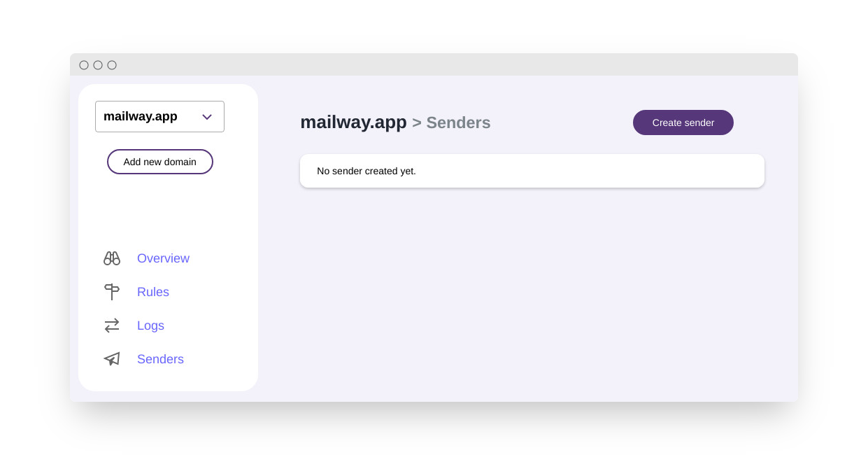The width and height of the screenshot is (868, 455).
Task: Click the Senders breadcrumb label
Action: click(458, 123)
